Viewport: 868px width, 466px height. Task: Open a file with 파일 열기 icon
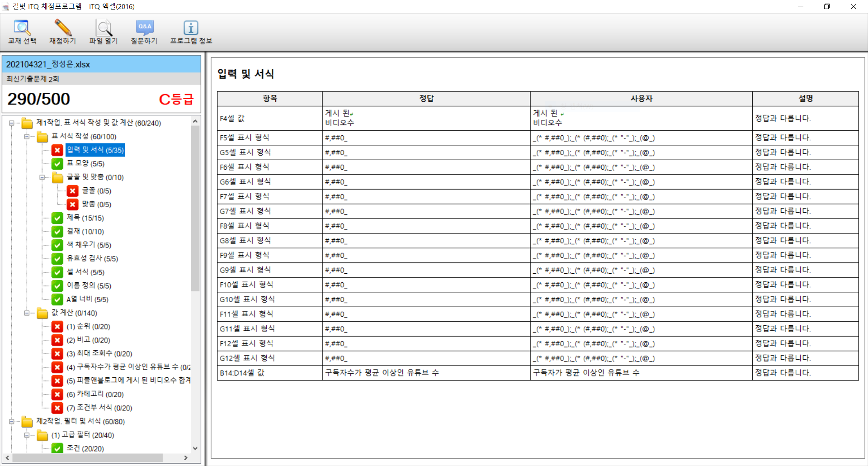(103, 29)
